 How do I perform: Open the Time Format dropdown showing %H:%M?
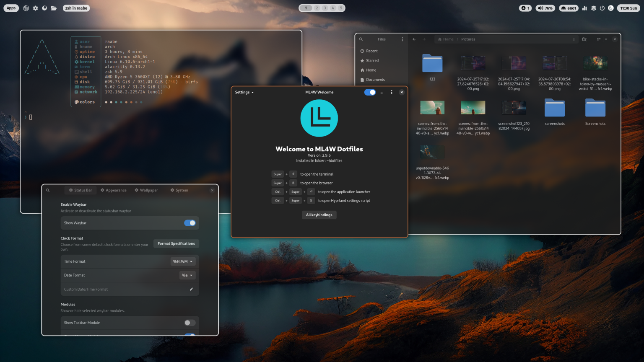click(183, 261)
